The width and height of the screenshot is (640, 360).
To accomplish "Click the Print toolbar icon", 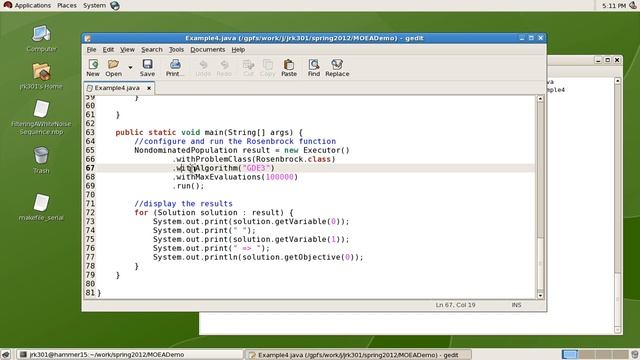I will point(175,68).
